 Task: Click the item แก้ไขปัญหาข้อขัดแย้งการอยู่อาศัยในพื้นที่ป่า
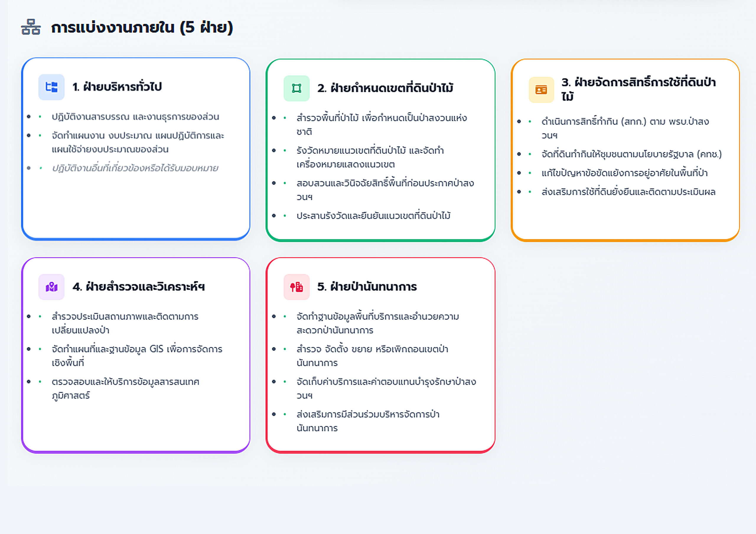(624, 173)
